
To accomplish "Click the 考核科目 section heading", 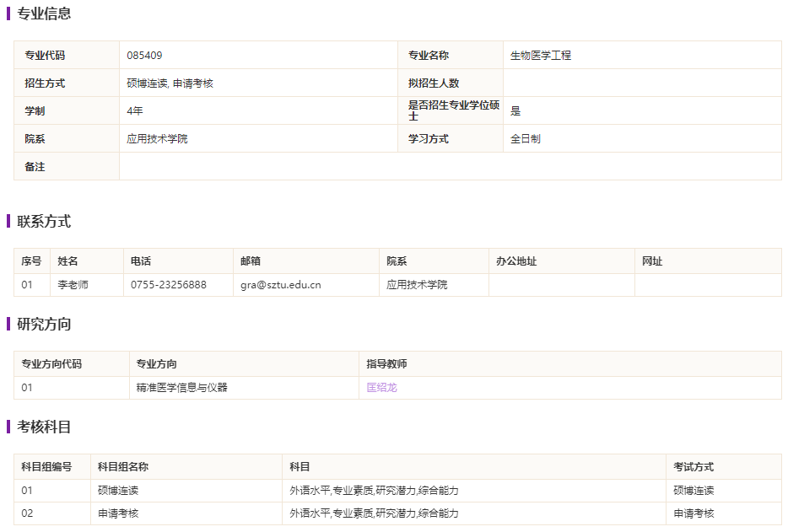I will tap(44, 427).
